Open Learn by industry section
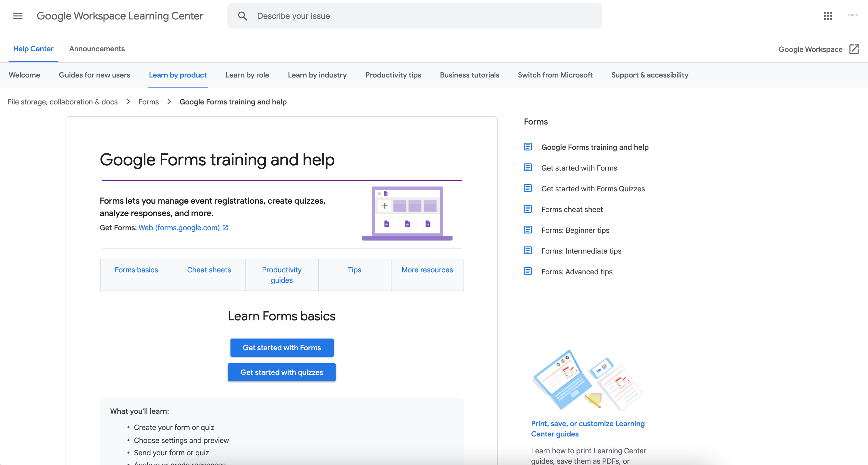 317,75
